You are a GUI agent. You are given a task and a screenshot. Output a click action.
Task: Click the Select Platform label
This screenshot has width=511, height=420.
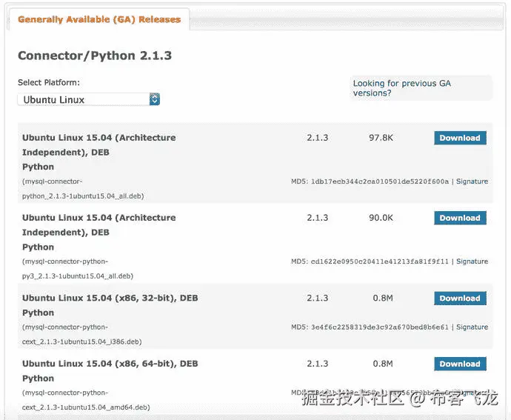(49, 82)
